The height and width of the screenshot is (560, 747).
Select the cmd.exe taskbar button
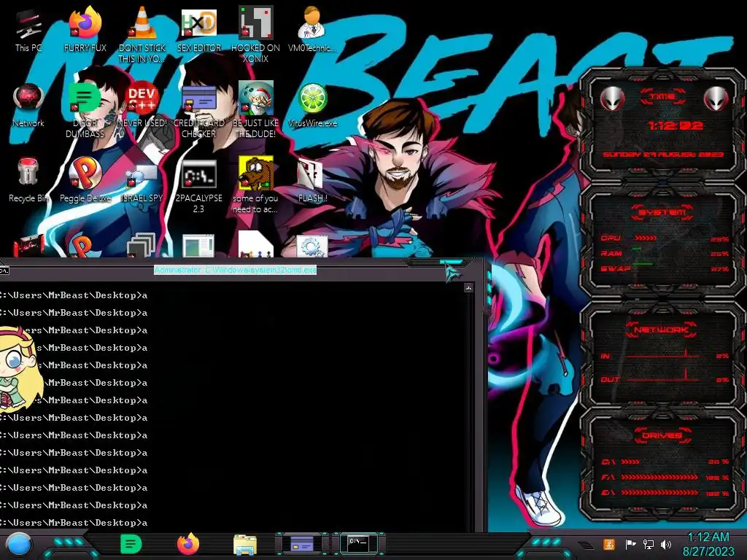tap(359, 544)
